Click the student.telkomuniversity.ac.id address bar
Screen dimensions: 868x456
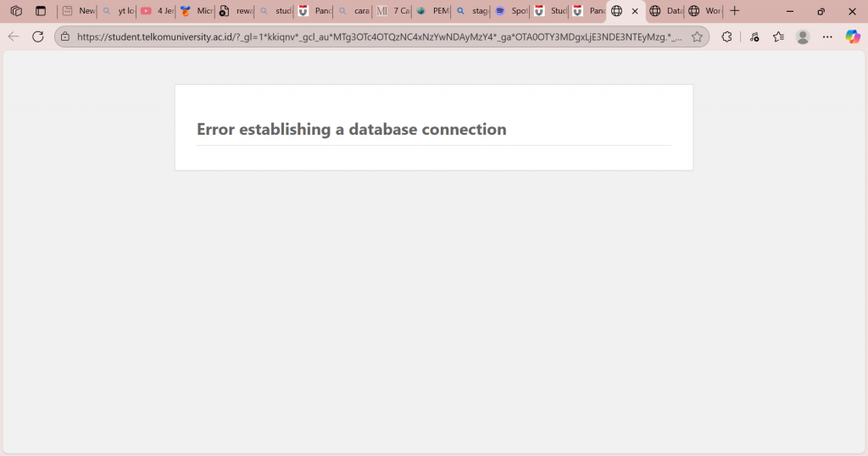tap(379, 37)
